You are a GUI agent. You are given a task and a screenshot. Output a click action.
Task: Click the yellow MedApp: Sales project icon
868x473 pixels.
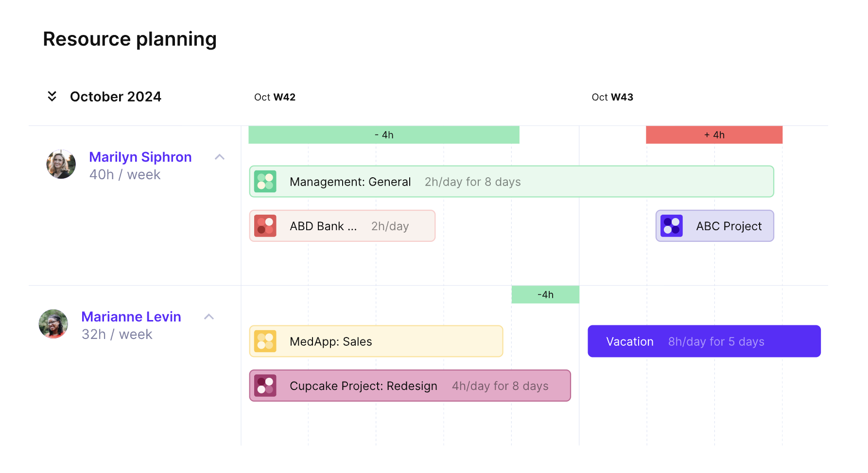[265, 341]
